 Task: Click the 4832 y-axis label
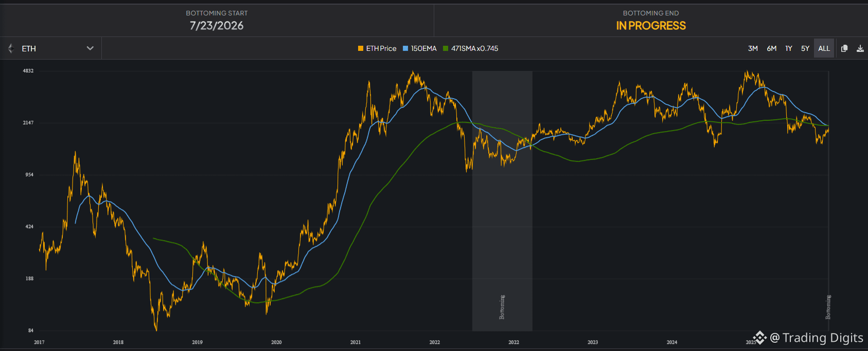click(x=28, y=71)
